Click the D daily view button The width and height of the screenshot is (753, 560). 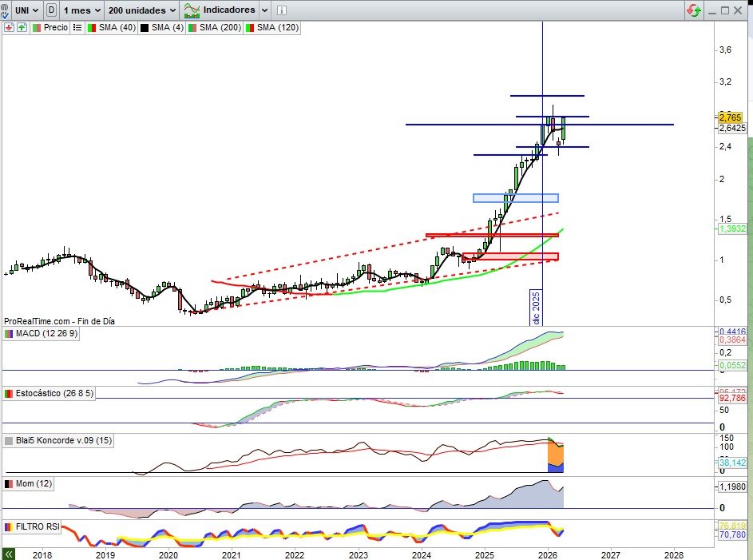[x=51, y=10]
